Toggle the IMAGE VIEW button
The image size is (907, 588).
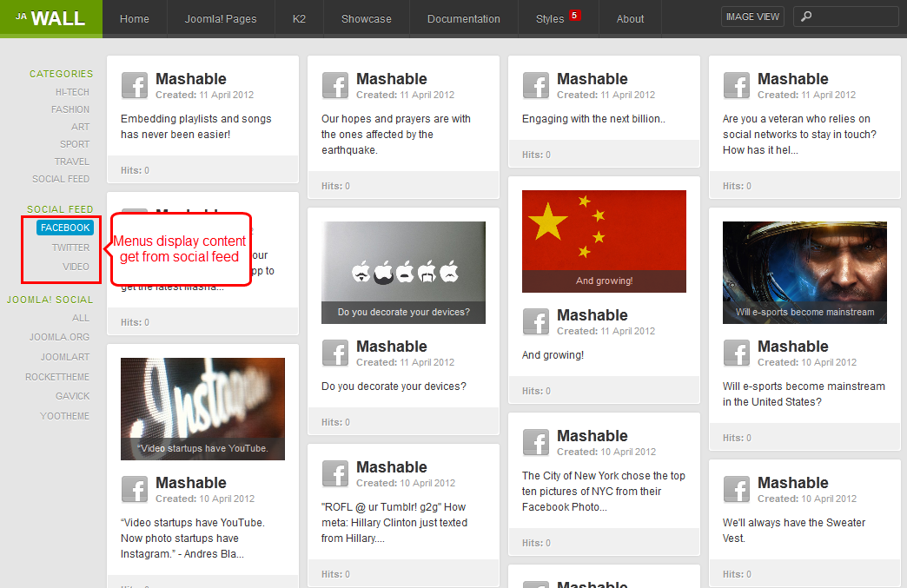coord(752,17)
